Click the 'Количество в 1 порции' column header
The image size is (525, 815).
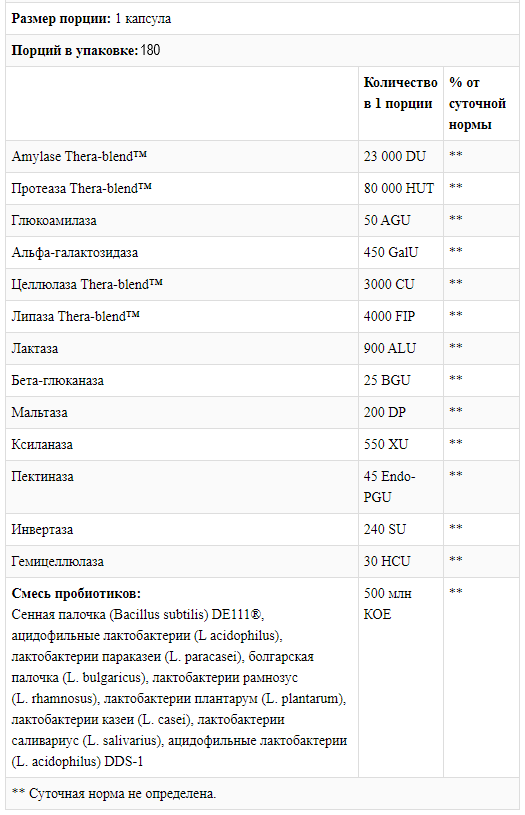(x=400, y=93)
